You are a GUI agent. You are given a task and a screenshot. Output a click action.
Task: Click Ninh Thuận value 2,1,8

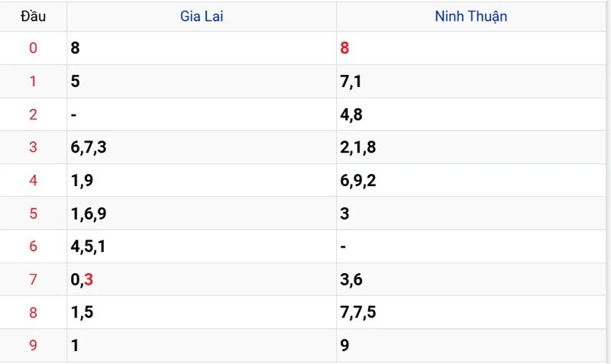(357, 147)
